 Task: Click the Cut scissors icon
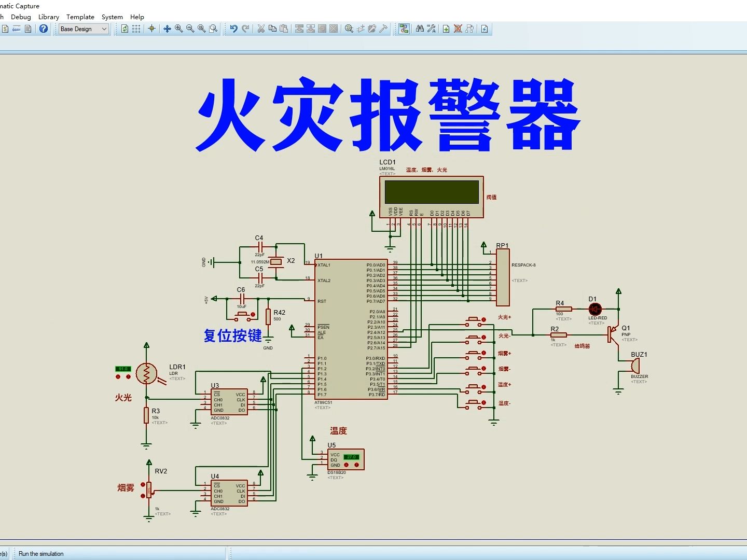(x=261, y=29)
